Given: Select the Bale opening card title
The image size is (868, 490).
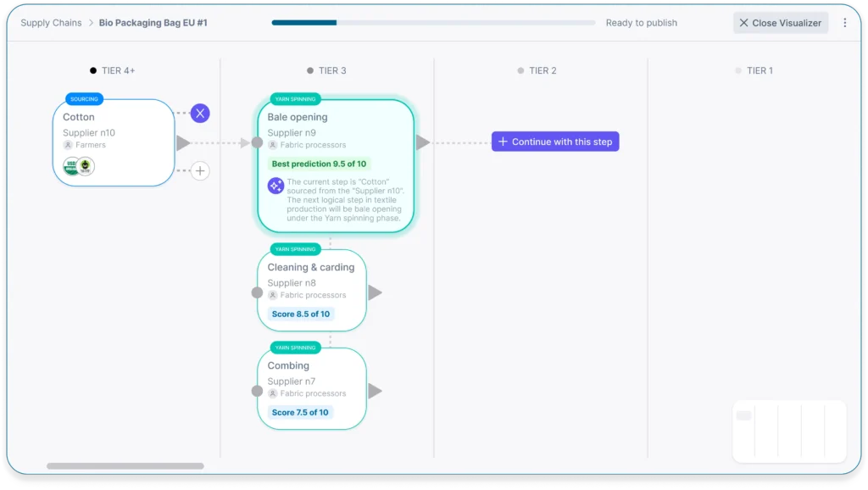Looking at the screenshot, I should [298, 117].
